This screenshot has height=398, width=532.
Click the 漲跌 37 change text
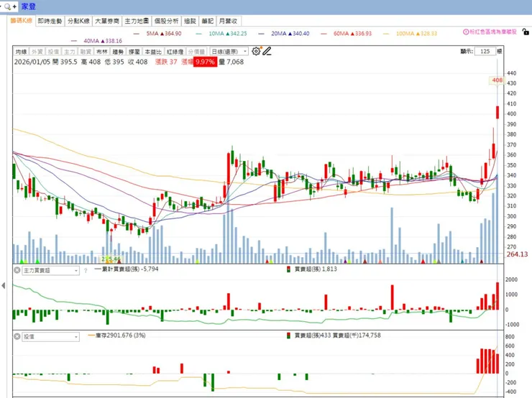click(x=166, y=62)
